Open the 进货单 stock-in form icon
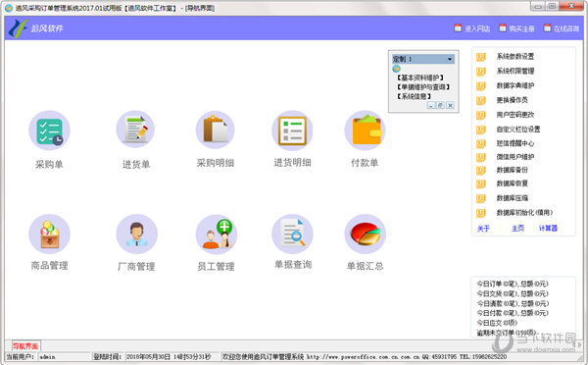This screenshot has width=588, height=365. pyautogui.click(x=135, y=130)
